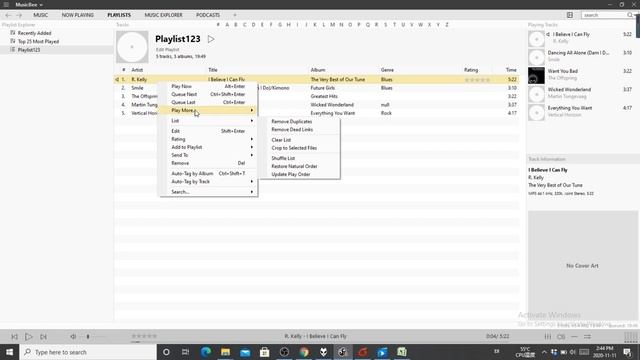Switch to the NOW PLAYING tab

pyautogui.click(x=78, y=15)
